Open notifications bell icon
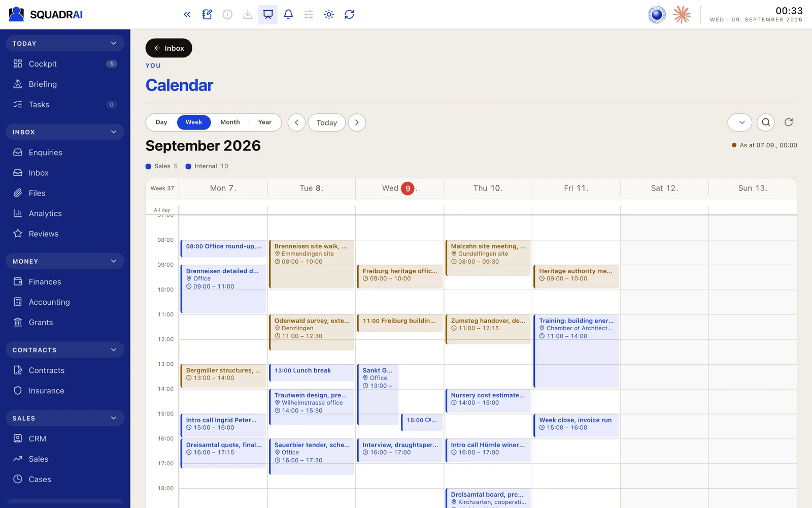This screenshot has height=508, width=812. pyautogui.click(x=288, y=14)
